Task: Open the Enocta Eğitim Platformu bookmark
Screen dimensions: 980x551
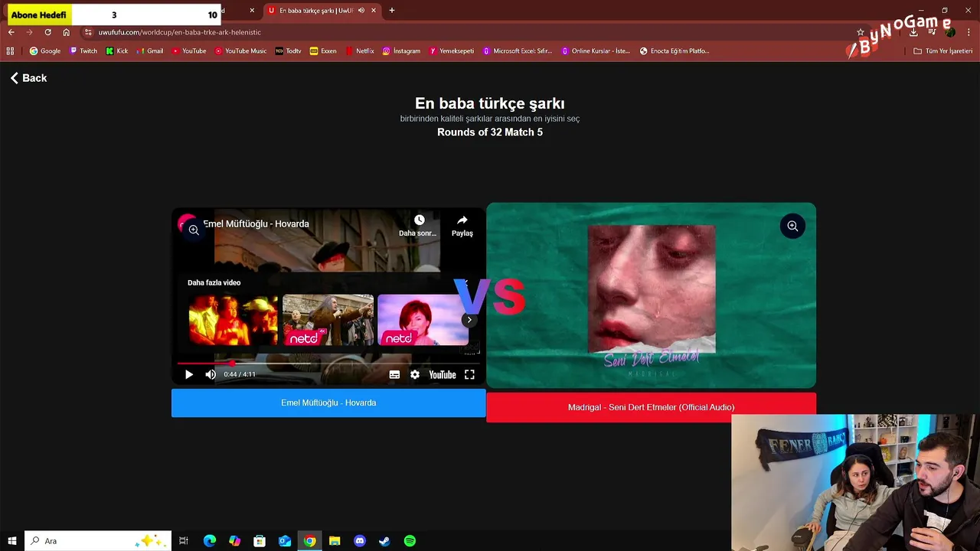Action: 675,51
